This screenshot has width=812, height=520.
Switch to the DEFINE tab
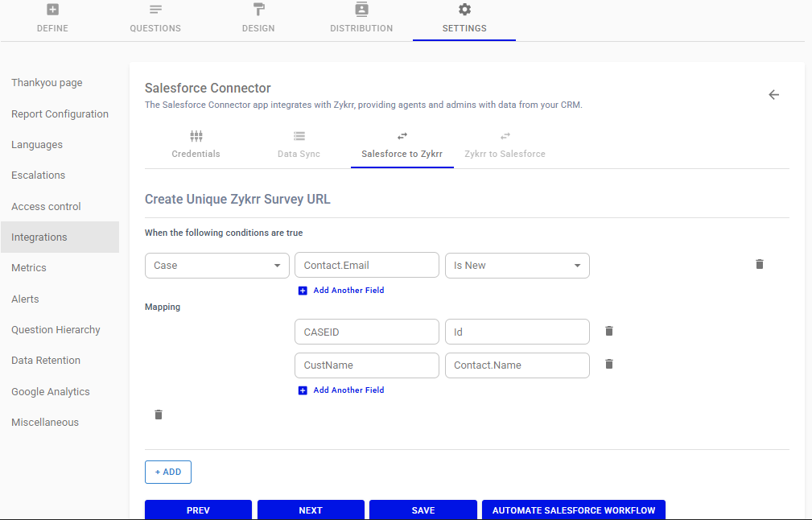pos(52,28)
